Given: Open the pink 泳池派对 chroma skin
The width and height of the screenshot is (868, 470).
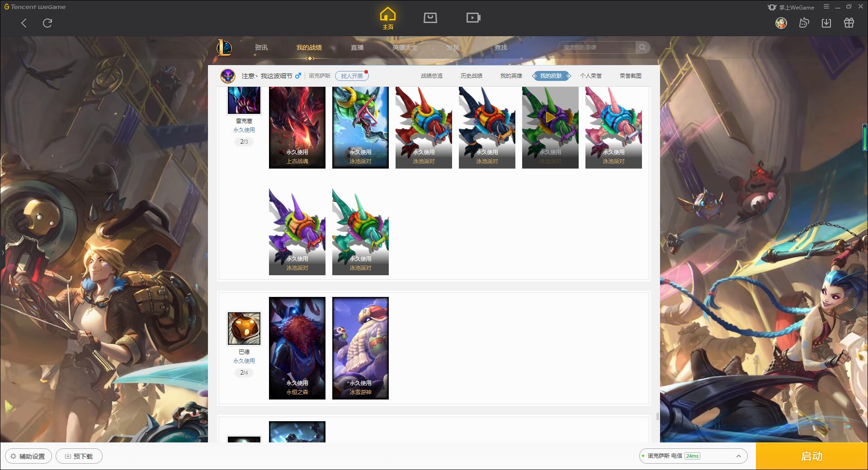Looking at the screenshot, I should tap(613, 127).
